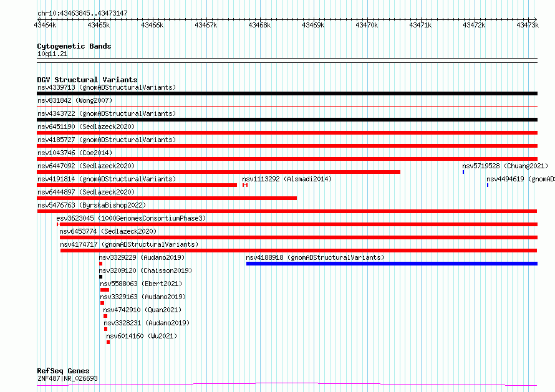The height and width of the screenshot is (392, 555).
Task: Select the red nsv6447092 variant bar
Action: (x=218, y=172)
